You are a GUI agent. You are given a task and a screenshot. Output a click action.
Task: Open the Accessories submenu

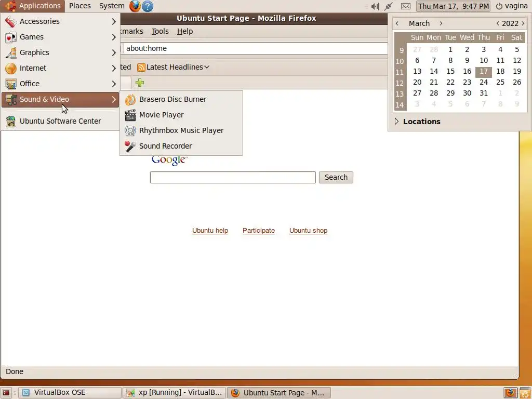pos(60,21)
